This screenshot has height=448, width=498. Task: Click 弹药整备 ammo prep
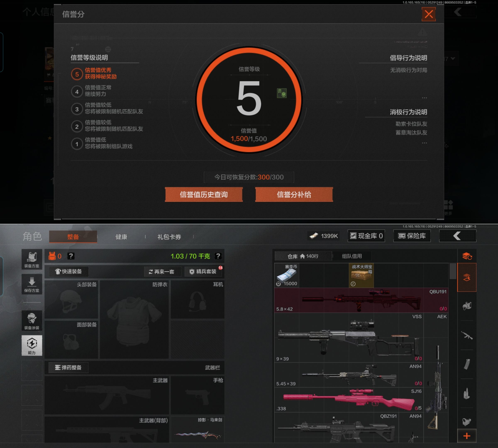pos(68,368)
